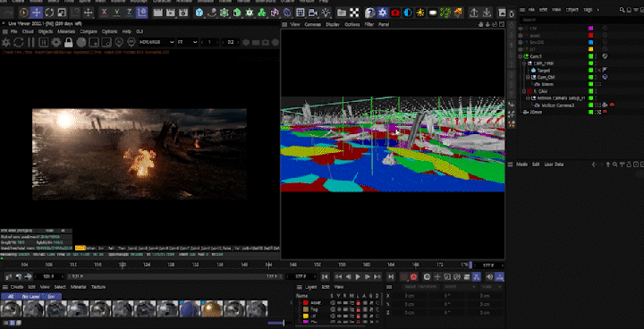This screenshot has width=644, height=329.
Task: Go to start of animation
Action: pos(325,277)
